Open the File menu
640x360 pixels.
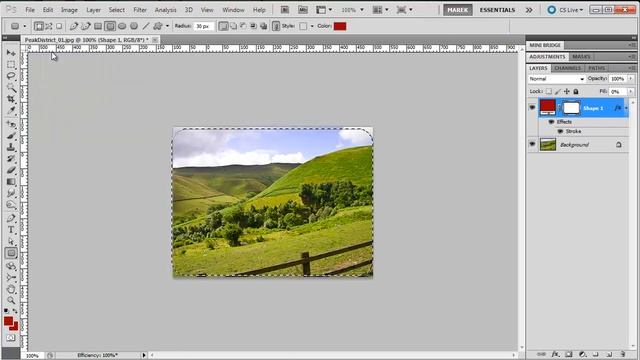coord(30,10)
